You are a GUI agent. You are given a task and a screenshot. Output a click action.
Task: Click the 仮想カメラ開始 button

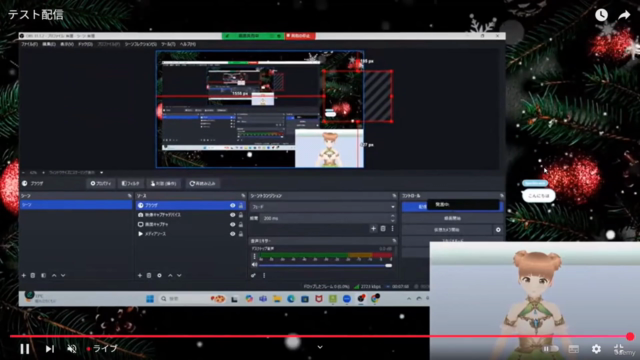tap(447, 230)
